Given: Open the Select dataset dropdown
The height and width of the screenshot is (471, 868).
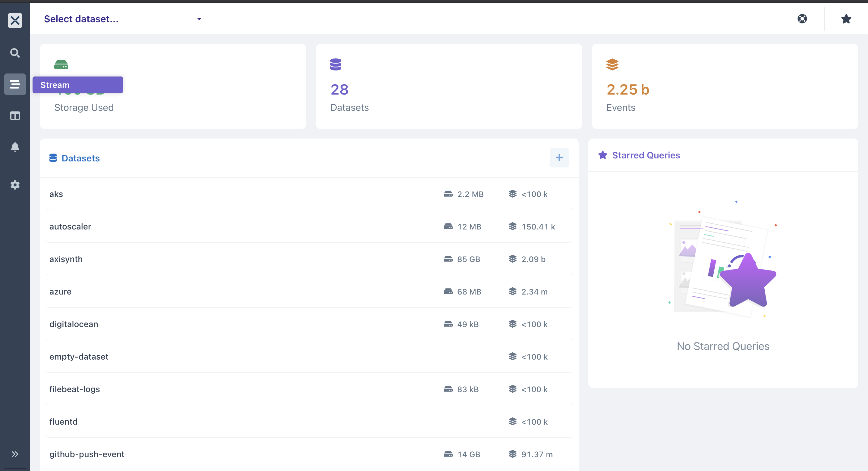Looking at the screenshot, I should 123,19.
